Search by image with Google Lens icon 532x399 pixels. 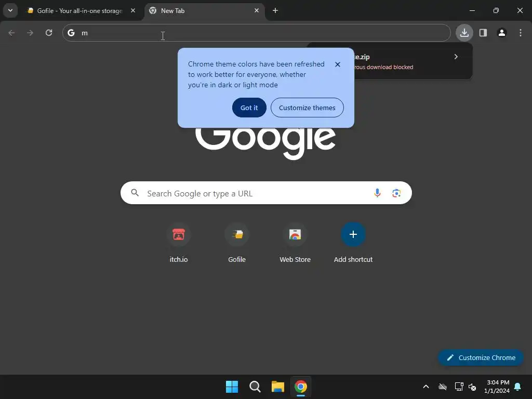coord(396,193)
